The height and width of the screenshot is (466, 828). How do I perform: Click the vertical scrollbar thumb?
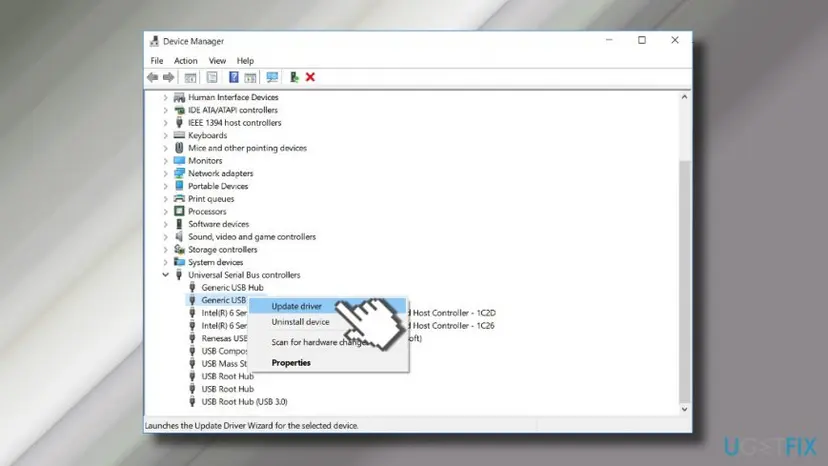(x=684, y=280)
